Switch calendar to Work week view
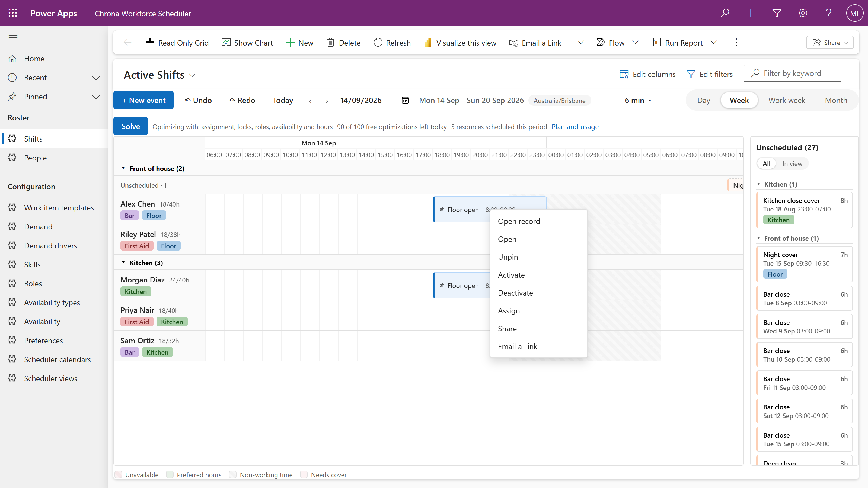The width and height of the screenshot is (868, 488). (786, 100)
